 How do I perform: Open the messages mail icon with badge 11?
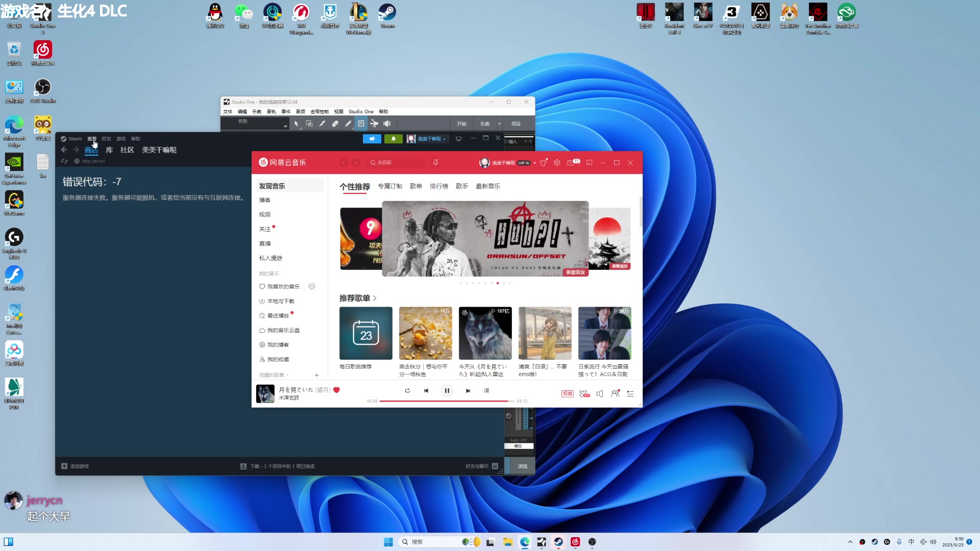tap(573, 162)
